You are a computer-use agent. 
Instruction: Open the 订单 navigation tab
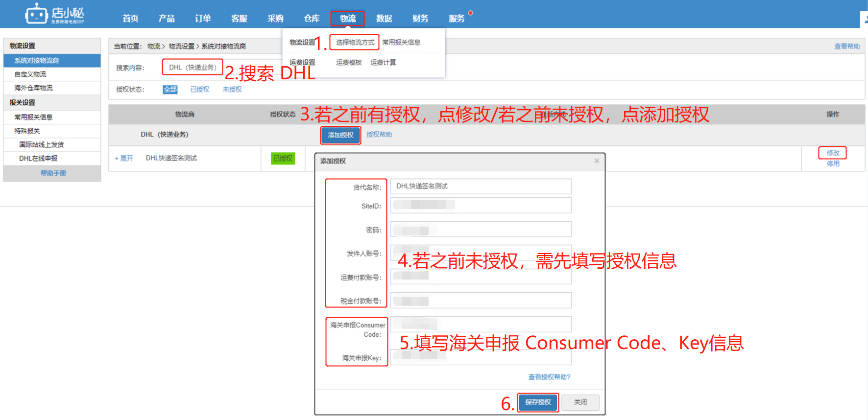pos(203,18)
